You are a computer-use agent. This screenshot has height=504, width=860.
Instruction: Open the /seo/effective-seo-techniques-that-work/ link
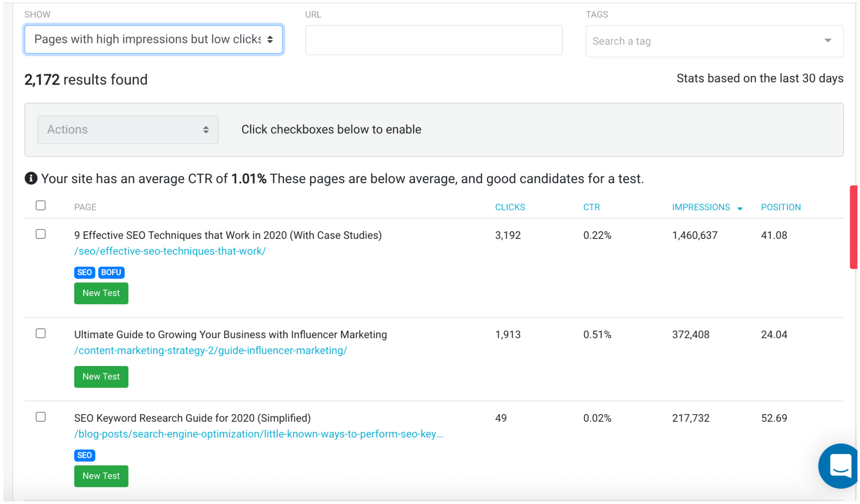point(170,251)
